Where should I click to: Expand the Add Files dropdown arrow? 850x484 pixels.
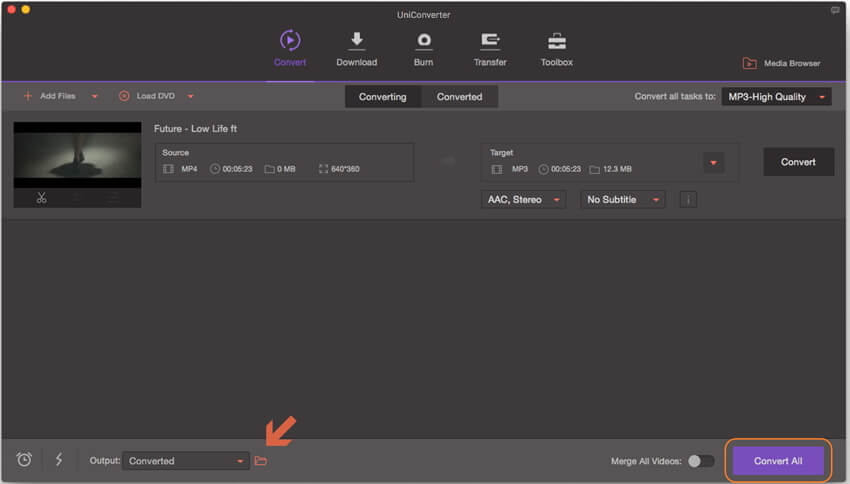coord(95,96)
